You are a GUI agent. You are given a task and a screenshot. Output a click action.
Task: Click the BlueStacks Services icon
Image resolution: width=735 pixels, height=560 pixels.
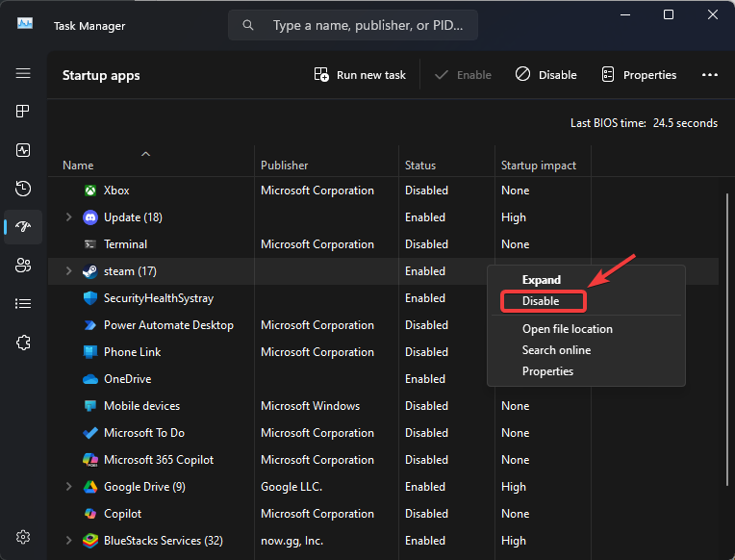(x=90, y=541)
